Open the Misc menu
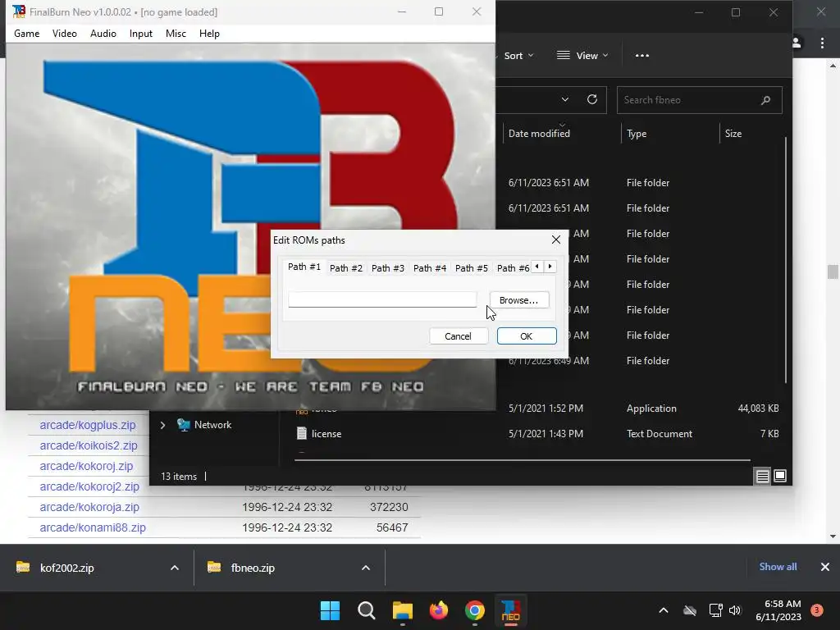This screenshot has width=840, height=630. point(176,33)
